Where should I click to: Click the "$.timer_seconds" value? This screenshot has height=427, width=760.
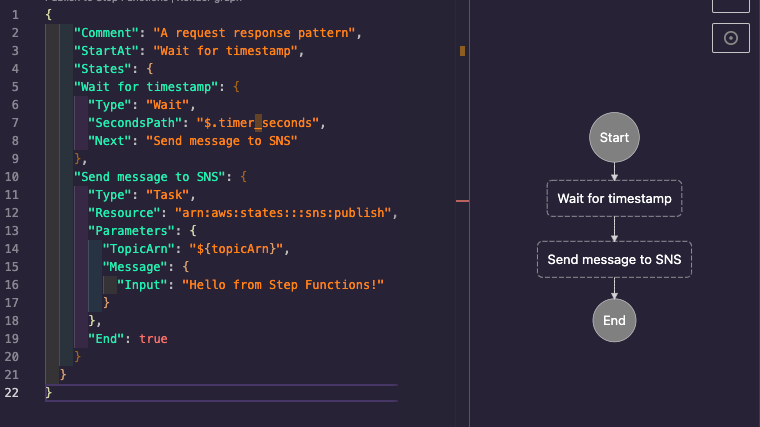258,123
